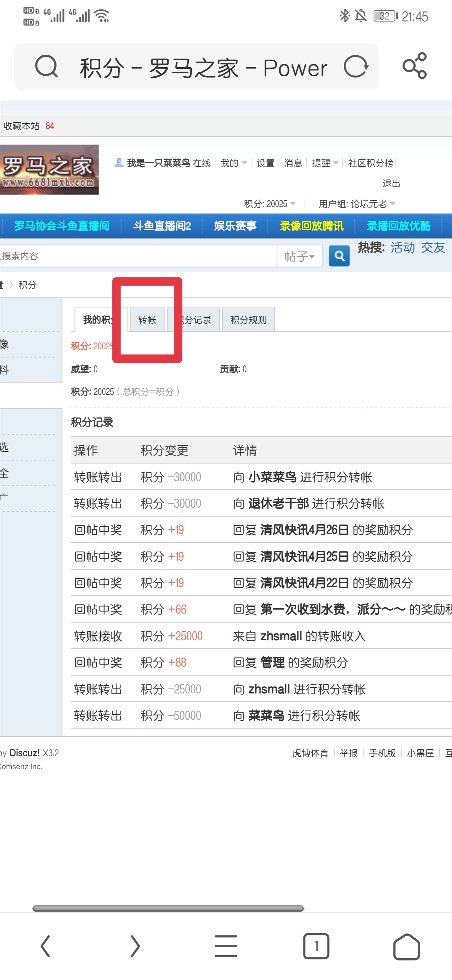This screenshot has height=980, width=452.
Task: Open the 设置 link
Action: [265, 163]
